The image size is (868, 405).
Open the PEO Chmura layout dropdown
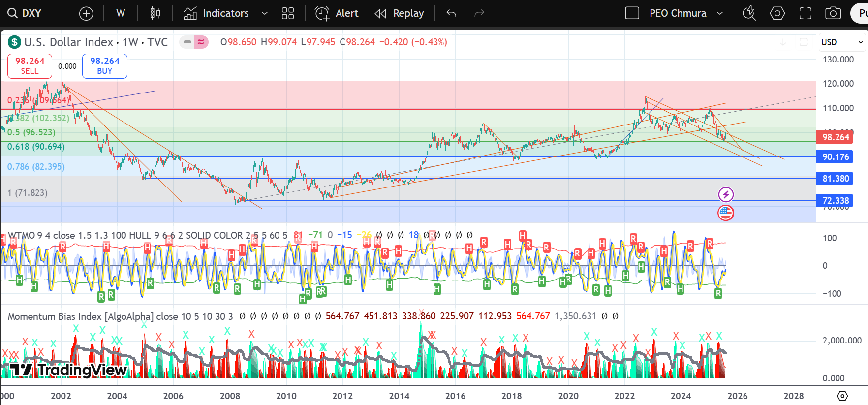(720, 13)
